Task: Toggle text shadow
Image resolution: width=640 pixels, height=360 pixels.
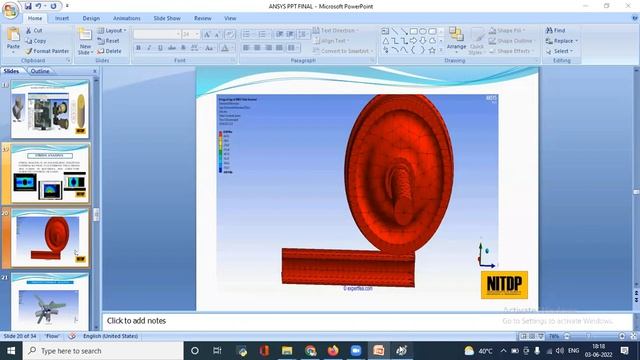Action: (x=183, y=48)
